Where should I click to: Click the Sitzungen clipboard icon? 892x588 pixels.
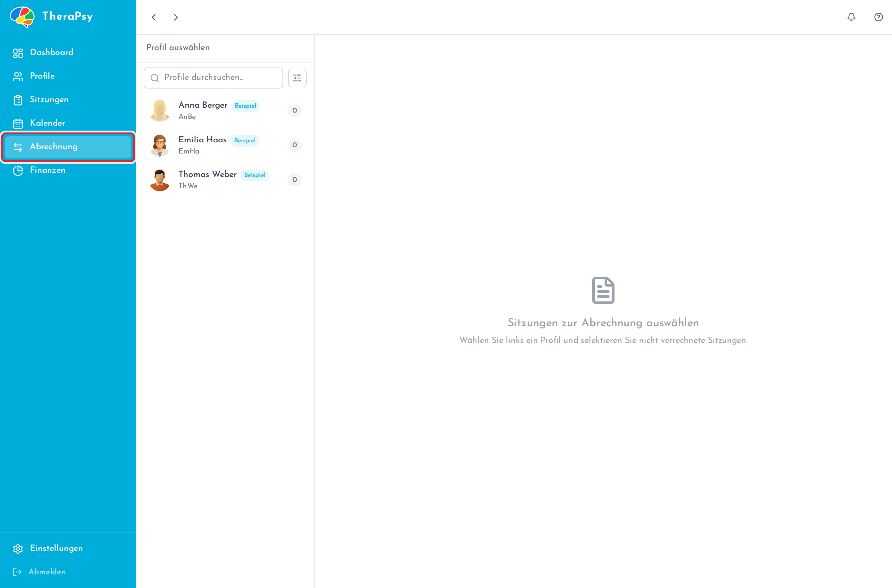click(18, 100)
